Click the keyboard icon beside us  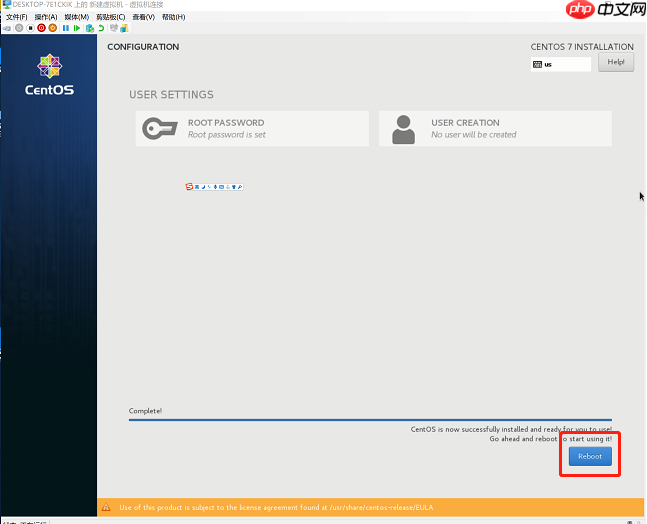[537, 64]
